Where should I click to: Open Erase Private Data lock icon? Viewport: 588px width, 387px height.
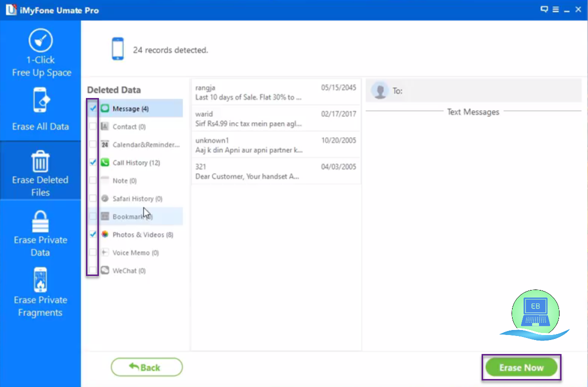[x=40, y=221]
